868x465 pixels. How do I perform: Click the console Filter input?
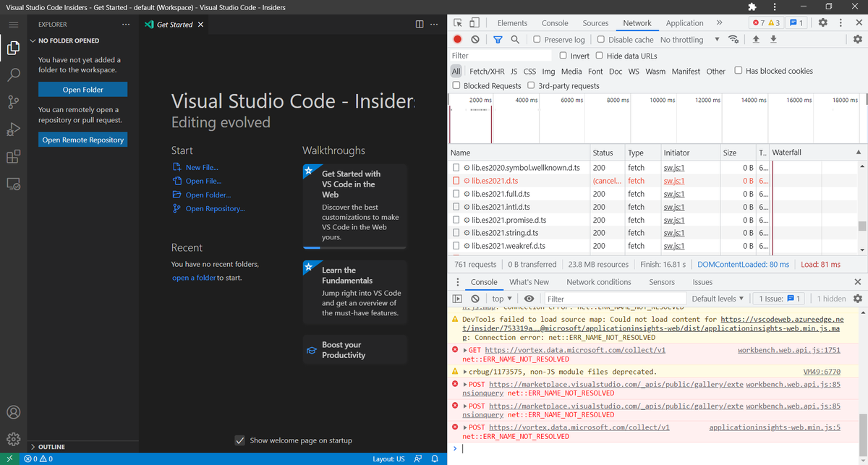613,299
